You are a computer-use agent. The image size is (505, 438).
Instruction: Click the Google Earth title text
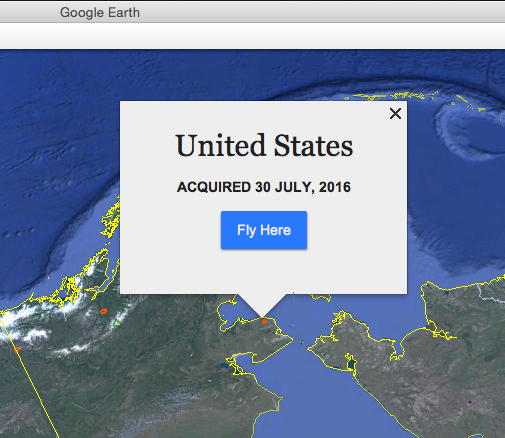coord(100,13)
